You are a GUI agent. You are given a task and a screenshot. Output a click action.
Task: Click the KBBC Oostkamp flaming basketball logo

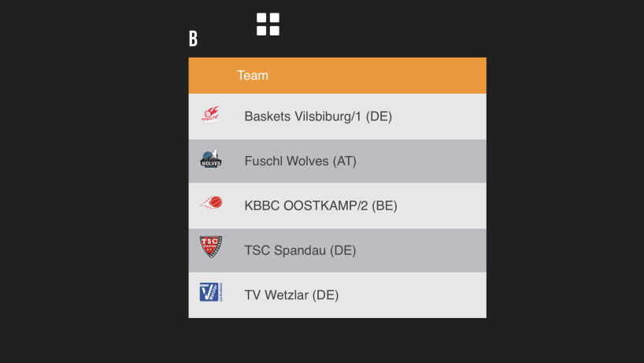coord(211,202)
